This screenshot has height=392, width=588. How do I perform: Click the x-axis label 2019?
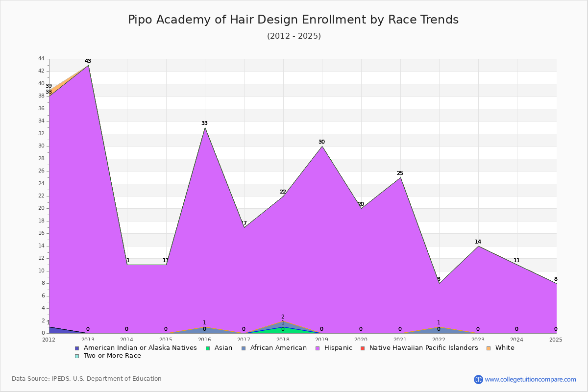tap(321, 339)
